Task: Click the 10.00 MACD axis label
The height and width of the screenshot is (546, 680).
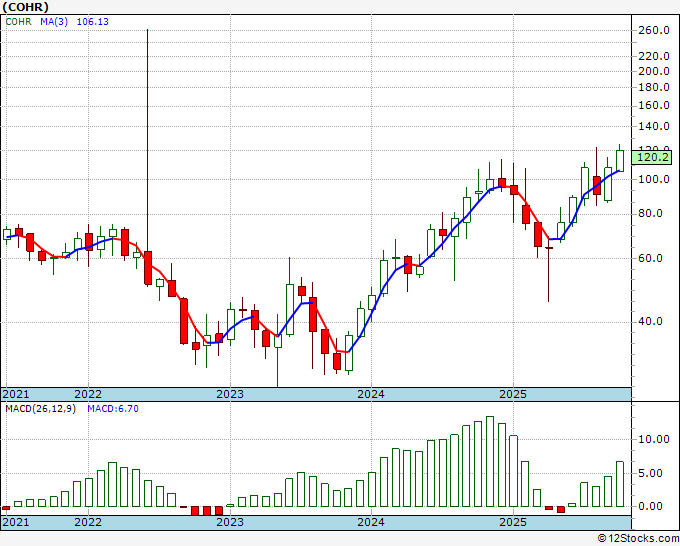Action: [654, 439]
